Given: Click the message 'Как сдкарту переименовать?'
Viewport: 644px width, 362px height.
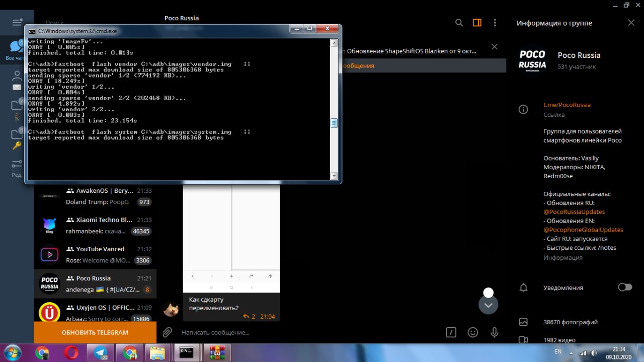Looking at the screenshot, I should point(214,304).
